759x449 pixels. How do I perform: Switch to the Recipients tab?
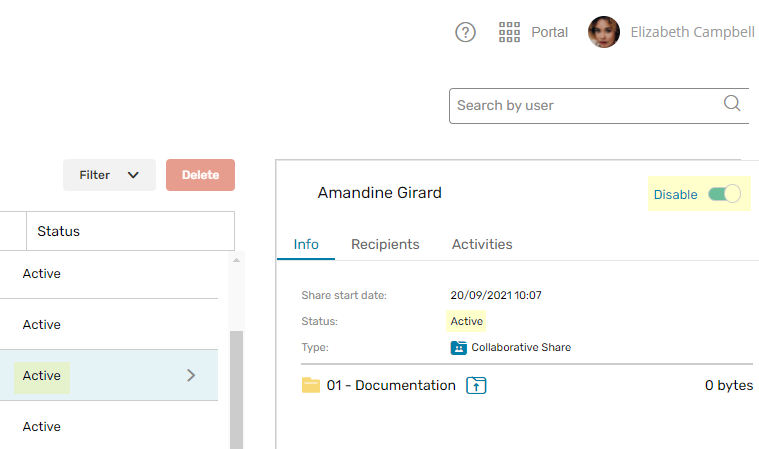pos(385,244)
